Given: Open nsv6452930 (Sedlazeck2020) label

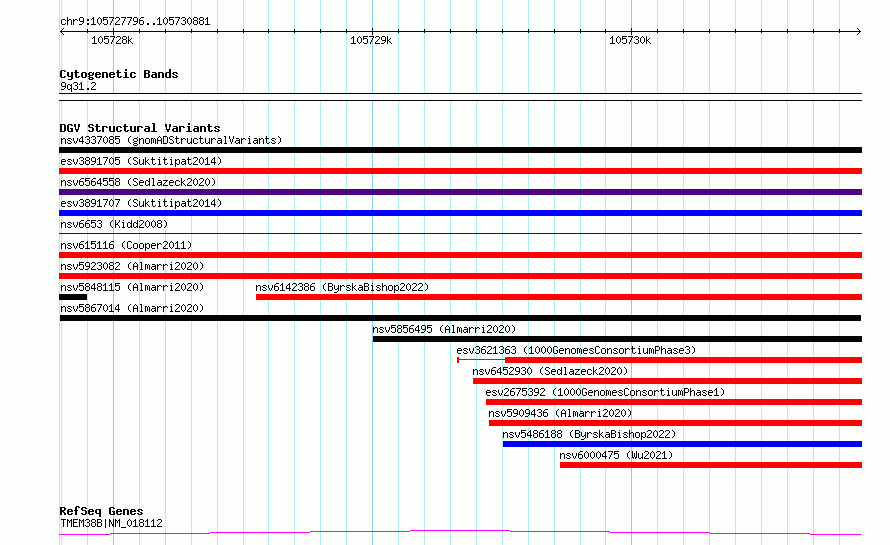Looking at the screenshot, I should point(550,371).
